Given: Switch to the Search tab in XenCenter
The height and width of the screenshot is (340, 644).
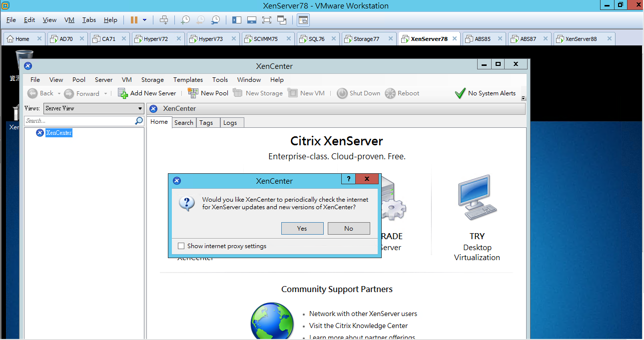Looking at the screenshot, I should pyautogui.click(x=184, y=123).
